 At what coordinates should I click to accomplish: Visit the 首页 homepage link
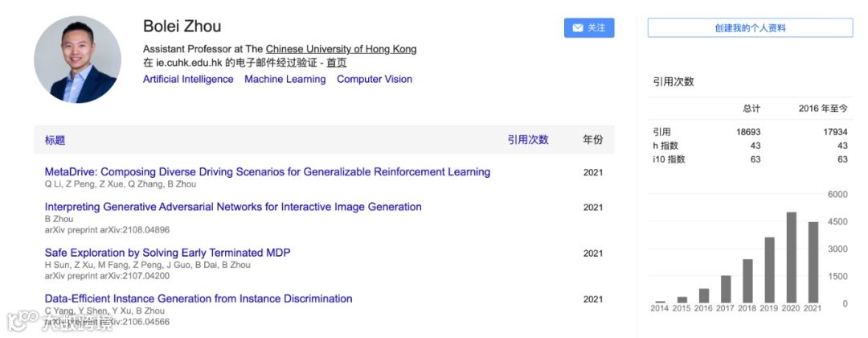337,63
